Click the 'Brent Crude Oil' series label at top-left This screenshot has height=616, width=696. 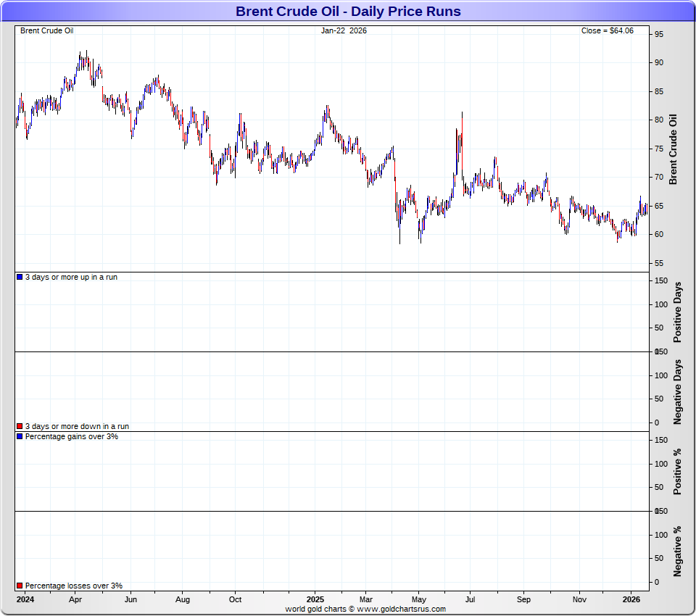(46, 30)
